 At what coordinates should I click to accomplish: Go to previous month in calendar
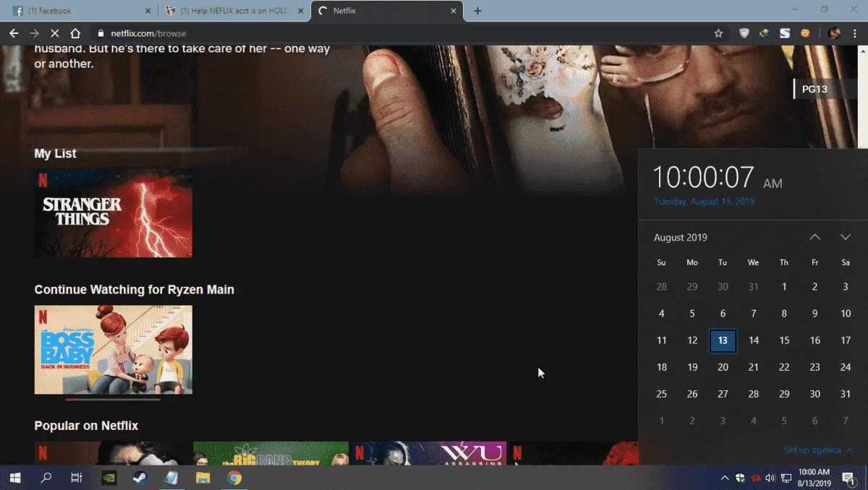coord(815,237)
